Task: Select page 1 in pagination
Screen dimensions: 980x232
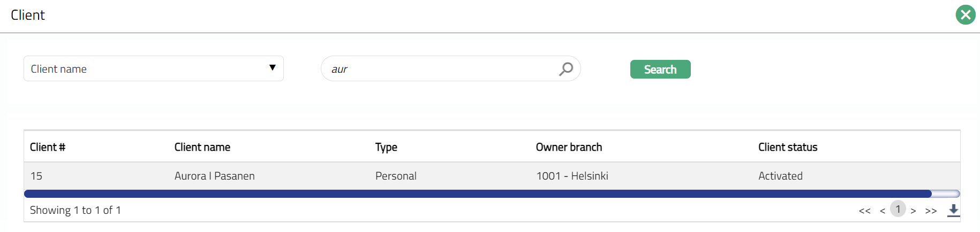Action: (898, 209)
